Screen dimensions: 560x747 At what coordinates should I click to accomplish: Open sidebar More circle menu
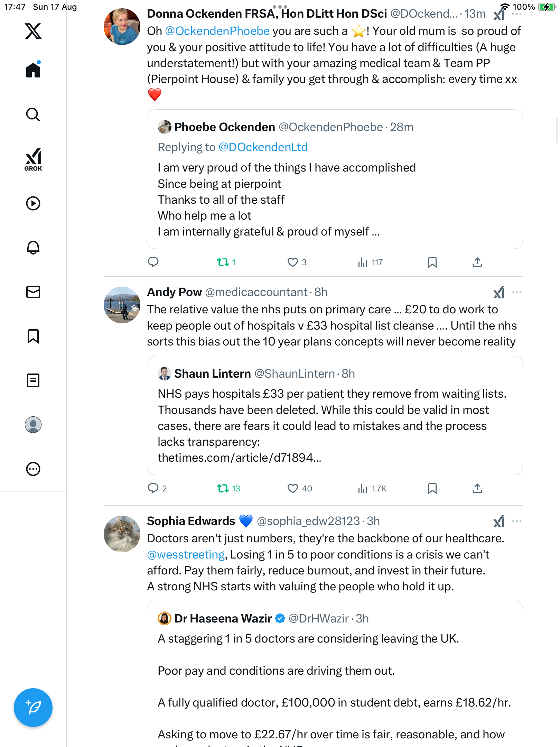click(x=33, y=469)
